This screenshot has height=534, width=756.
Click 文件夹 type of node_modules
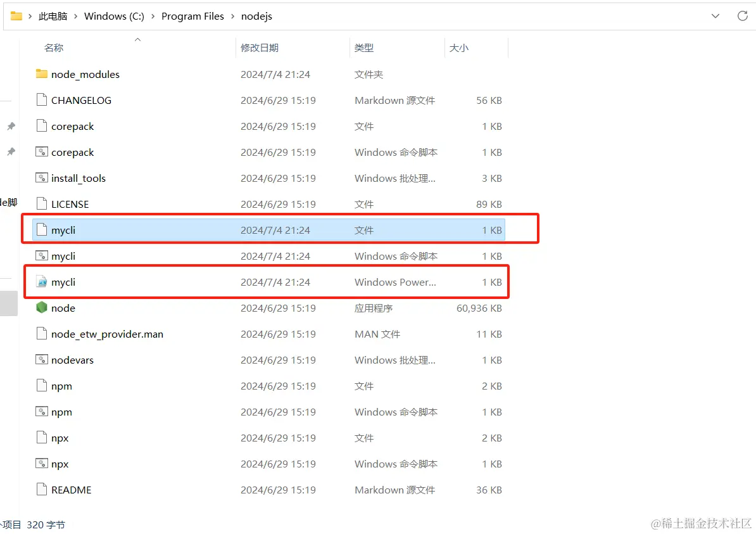coord(369,74)
